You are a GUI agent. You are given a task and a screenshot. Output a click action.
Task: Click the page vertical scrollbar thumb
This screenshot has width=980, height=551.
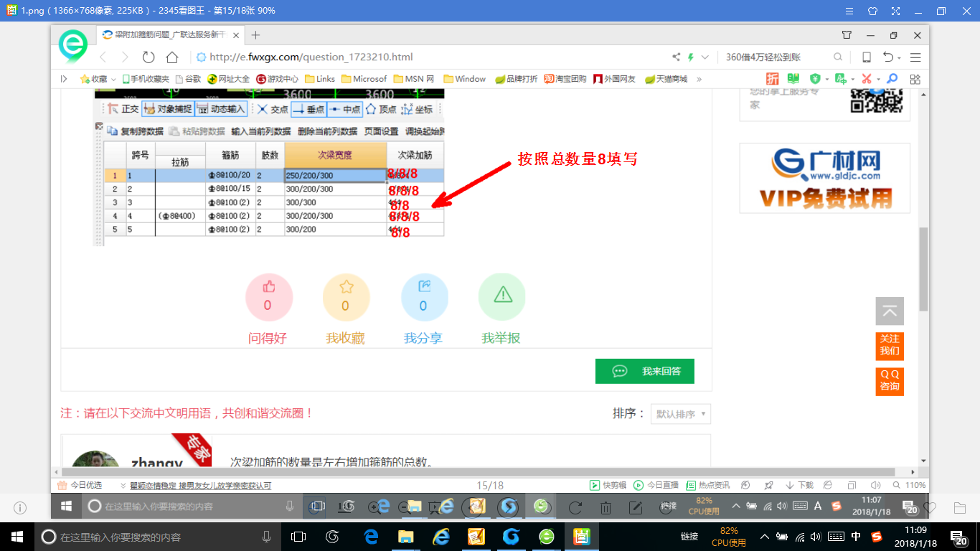point(924,268)
